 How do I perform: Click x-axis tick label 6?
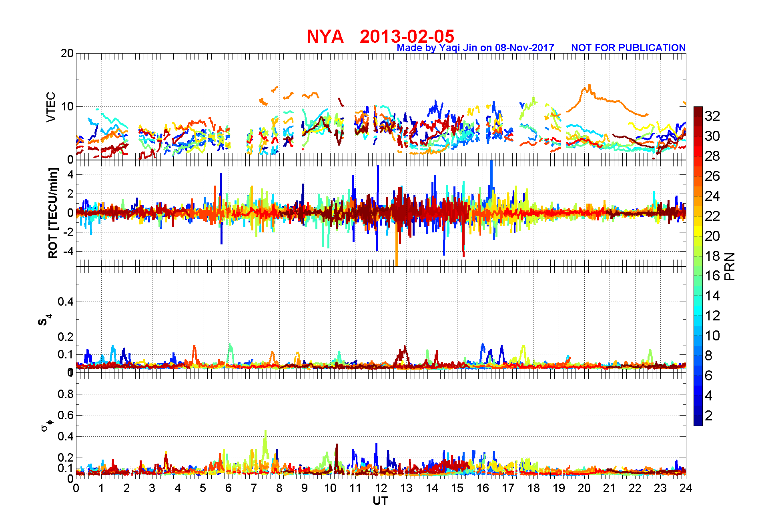(228, 488)
